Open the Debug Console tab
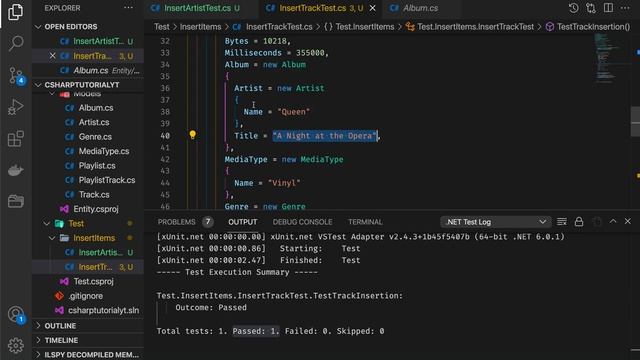Viewport: 640px width, 360px height. pos(302,222)
